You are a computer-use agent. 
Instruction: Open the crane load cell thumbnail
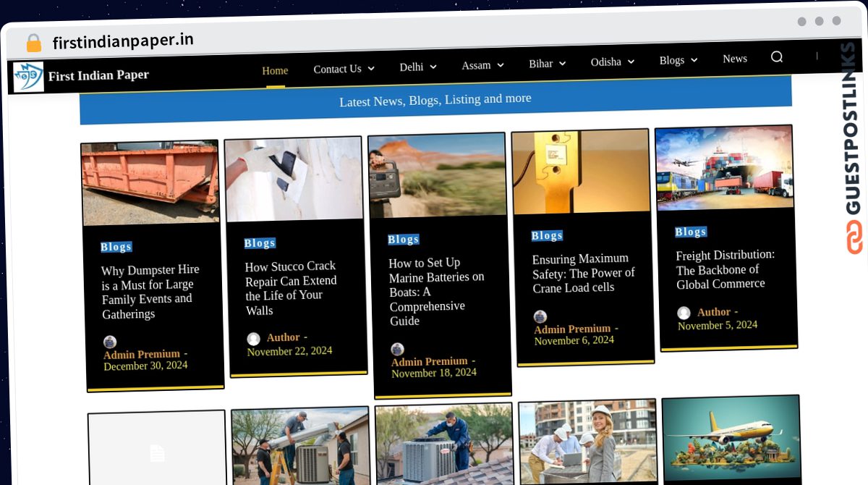click(581, 172)
